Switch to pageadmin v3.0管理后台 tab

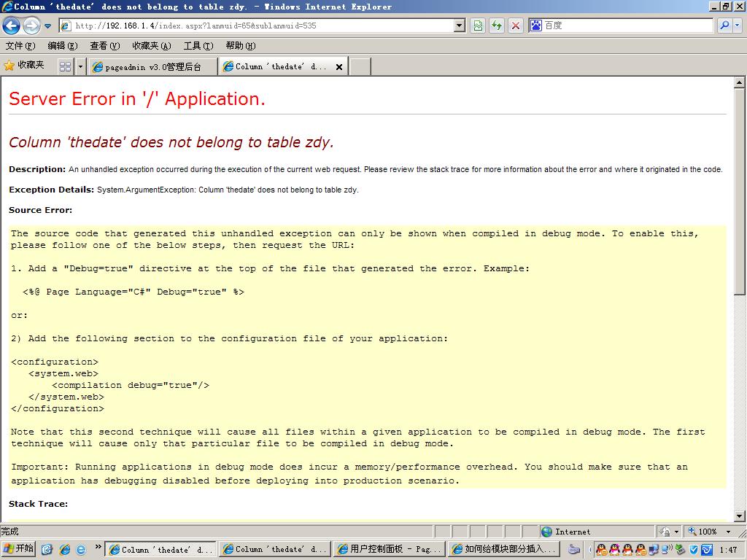(x=153, y=67)
